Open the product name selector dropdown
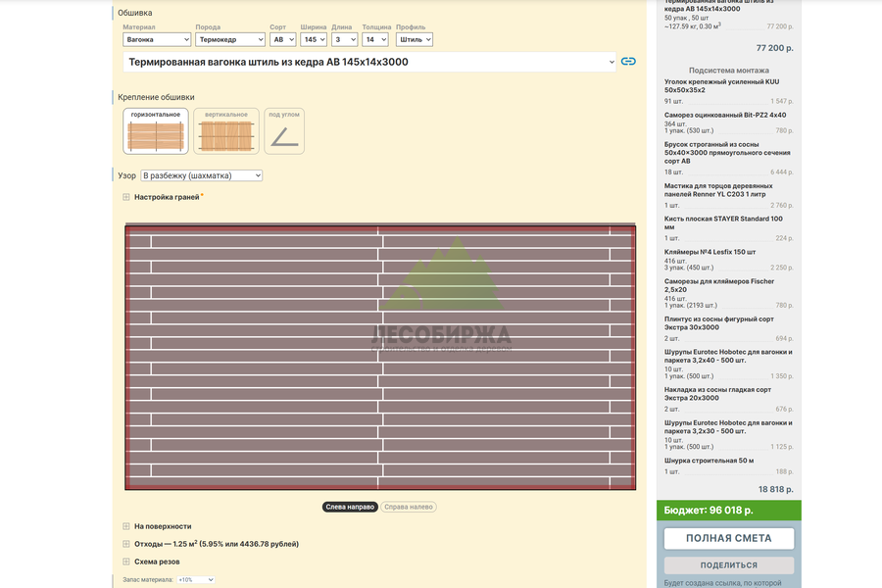 click(369, 62)
